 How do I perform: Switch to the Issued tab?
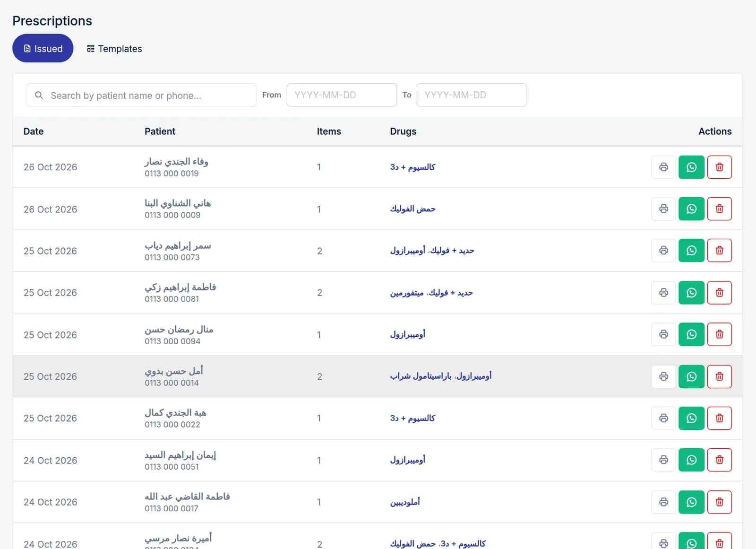(x=43, y=48)
